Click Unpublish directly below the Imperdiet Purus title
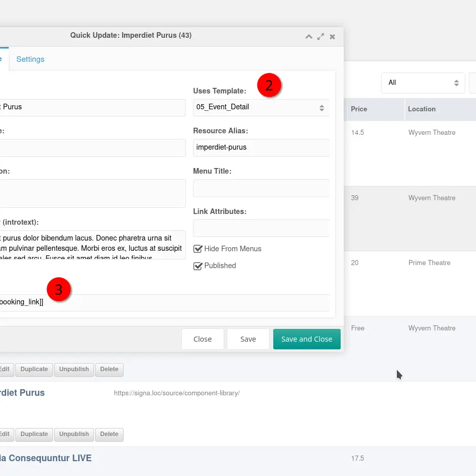The width and height of the screenshot is (476, 476). 74,434
